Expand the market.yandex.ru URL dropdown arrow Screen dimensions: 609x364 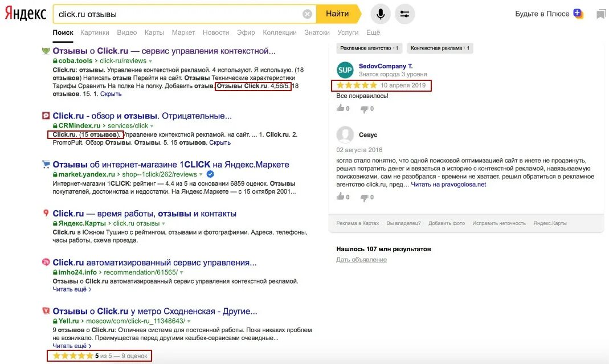click(x=201, y=174)
